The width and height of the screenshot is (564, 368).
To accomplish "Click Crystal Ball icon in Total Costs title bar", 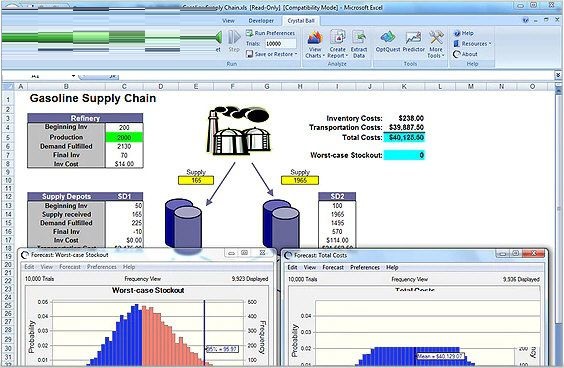I will (288, 255).
